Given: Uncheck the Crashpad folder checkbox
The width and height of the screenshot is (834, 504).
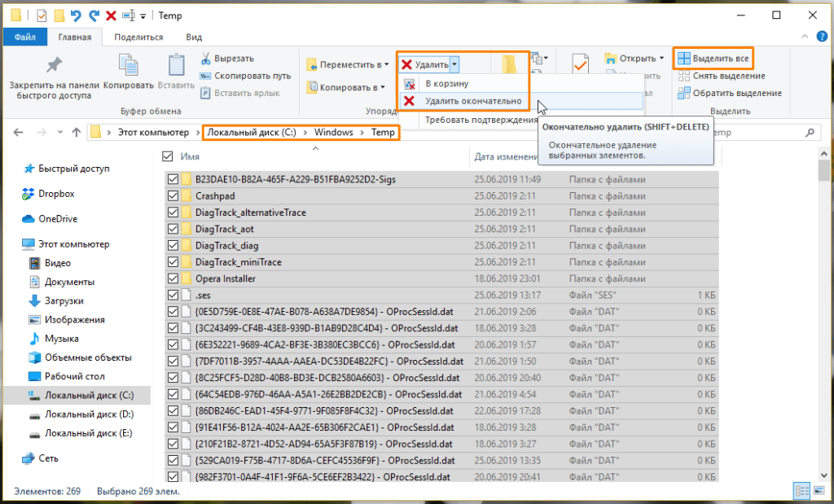Looking at the screenshot, I should click(173, 195).
